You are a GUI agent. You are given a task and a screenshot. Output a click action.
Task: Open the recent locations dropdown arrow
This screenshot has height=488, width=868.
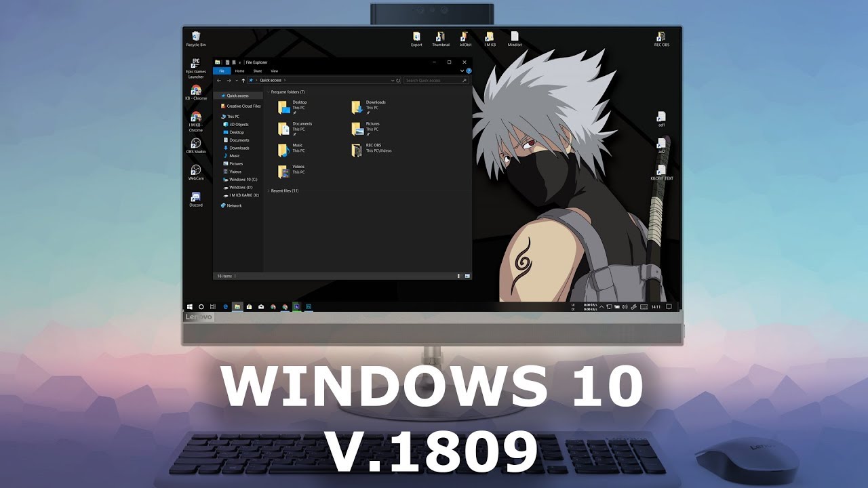tap(237, 81)
